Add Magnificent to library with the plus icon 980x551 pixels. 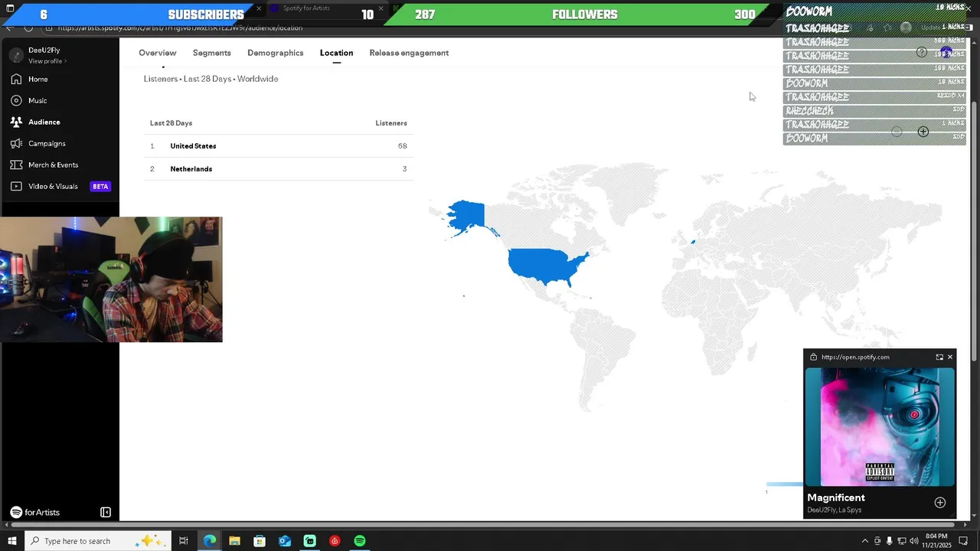(x=940, y=503)
